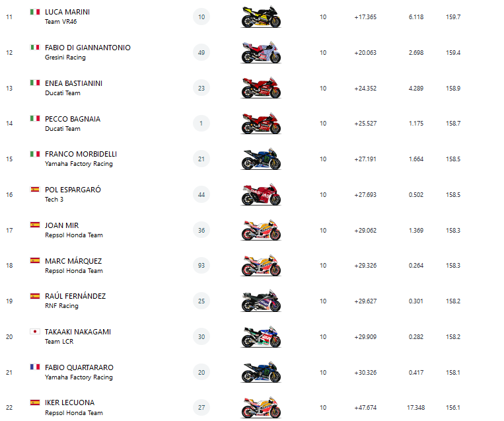
Task: Click Iker Lecuona's name
Action: [x=69, y=402]
